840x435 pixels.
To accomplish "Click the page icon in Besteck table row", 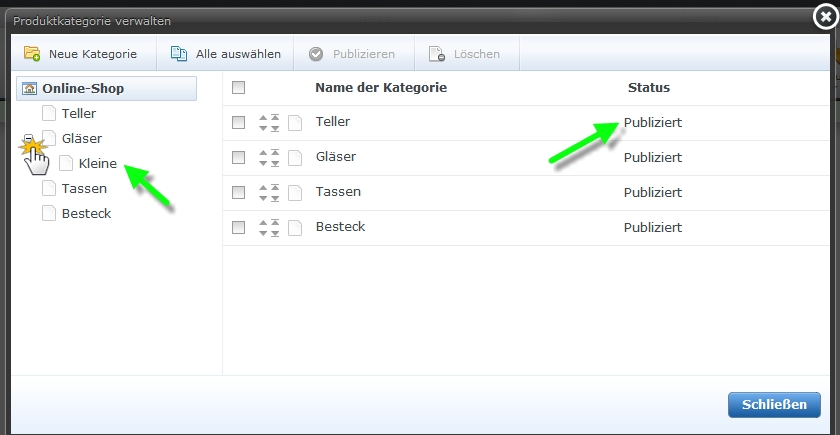I will [295, 227].
